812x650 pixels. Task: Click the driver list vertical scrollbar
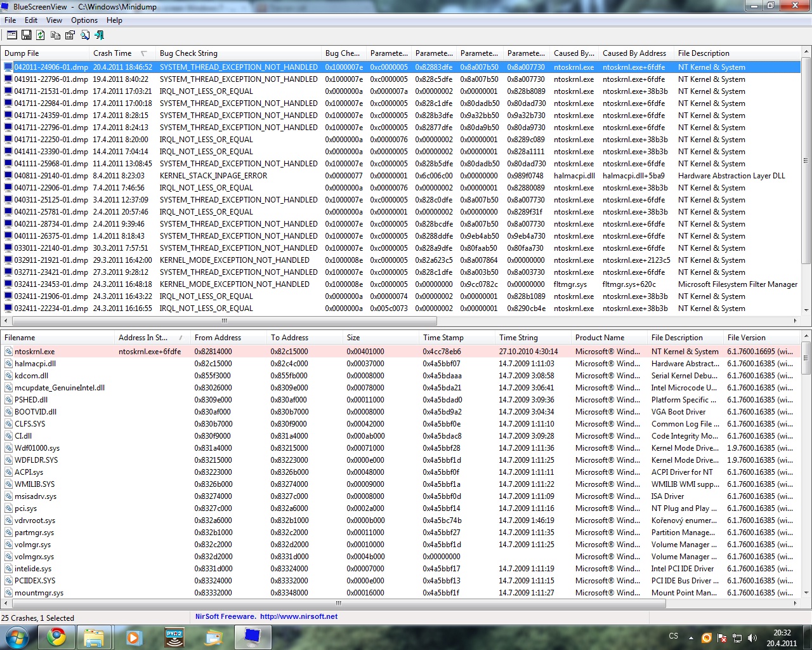tap(806, 357)
